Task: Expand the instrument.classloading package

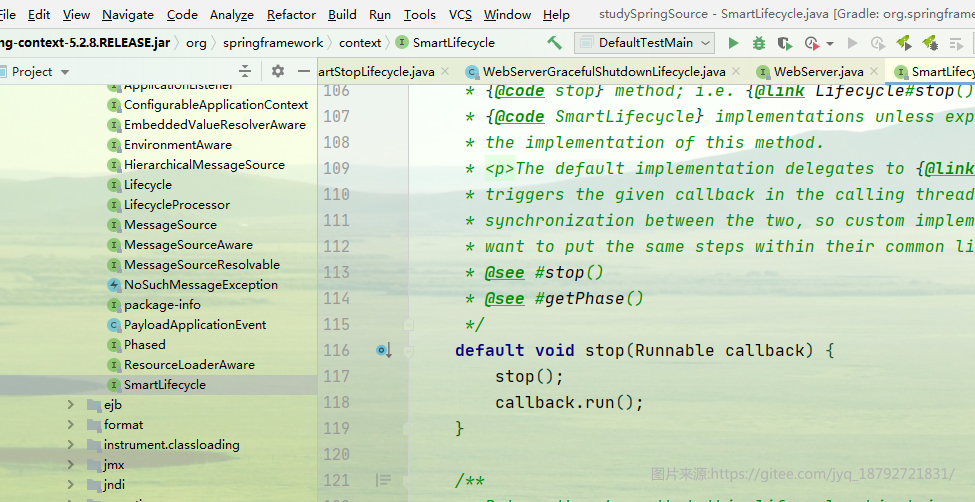Action: (x=71, y=445)
